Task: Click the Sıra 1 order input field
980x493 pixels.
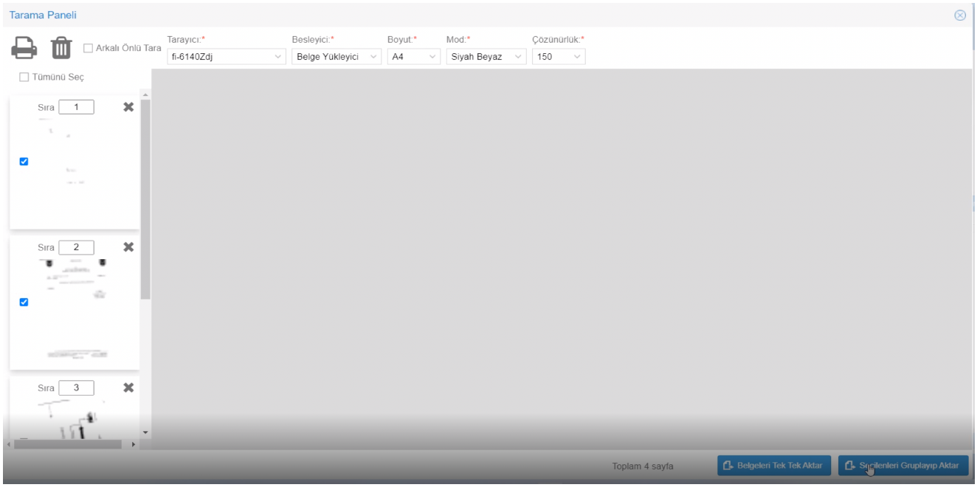Action: click(76, 107)
